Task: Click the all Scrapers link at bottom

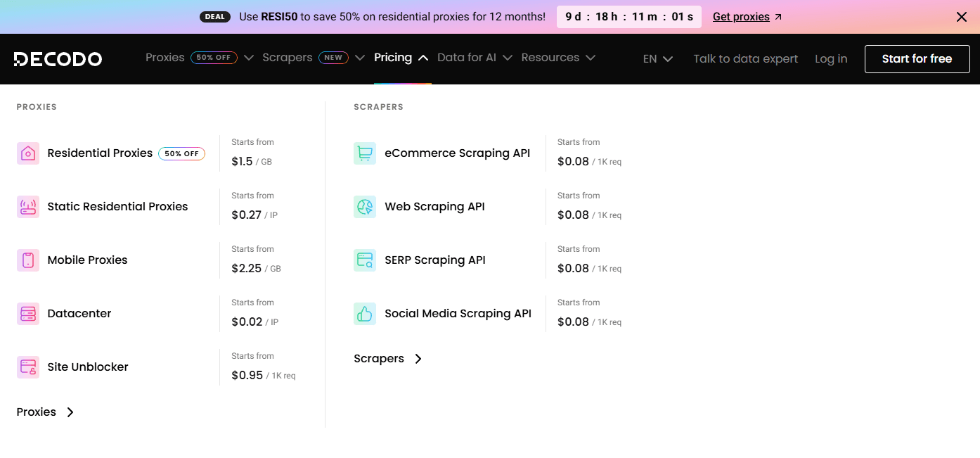Action: 379,359
